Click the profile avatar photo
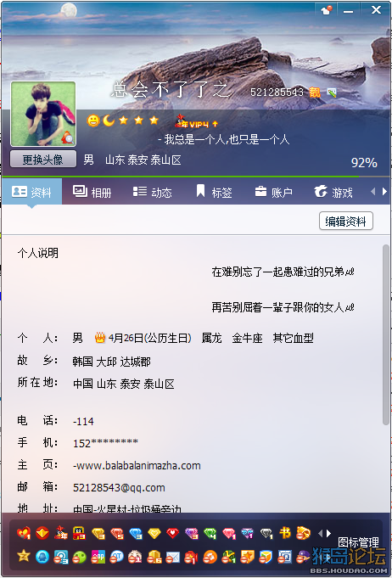 [43, 114]
